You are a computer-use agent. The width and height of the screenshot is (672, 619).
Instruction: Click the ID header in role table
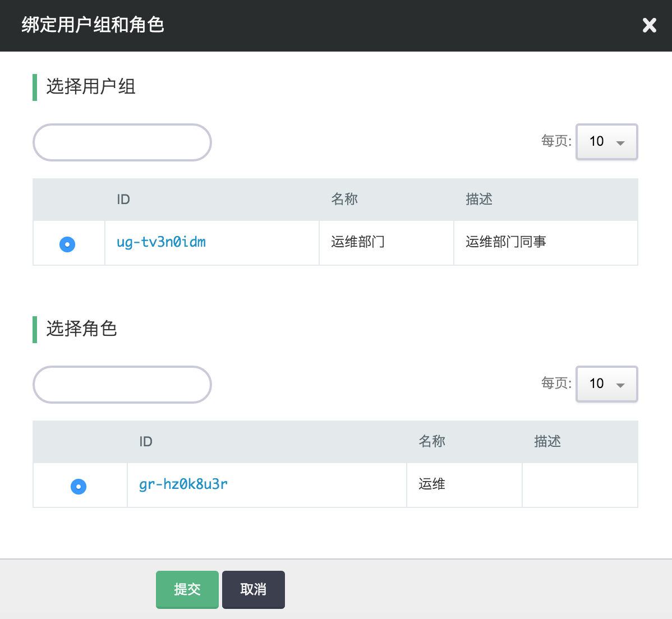pyautogui.click(x=146, y=442)
